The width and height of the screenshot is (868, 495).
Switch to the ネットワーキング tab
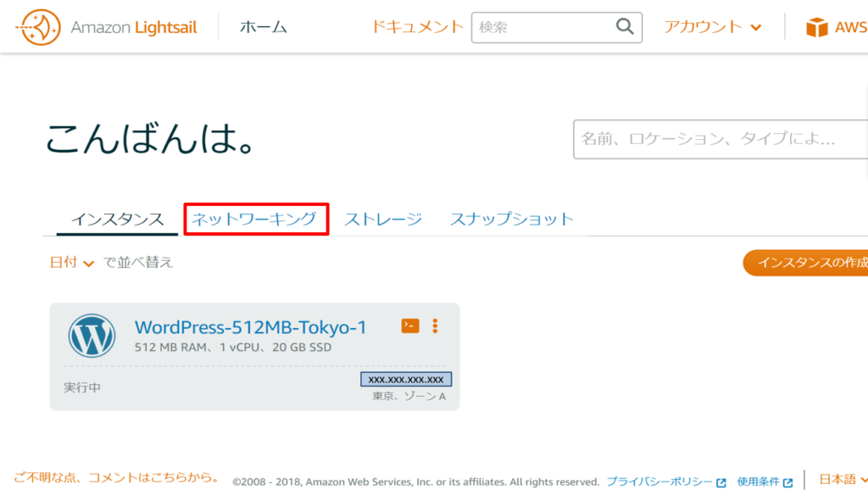(x=254, y=220)
